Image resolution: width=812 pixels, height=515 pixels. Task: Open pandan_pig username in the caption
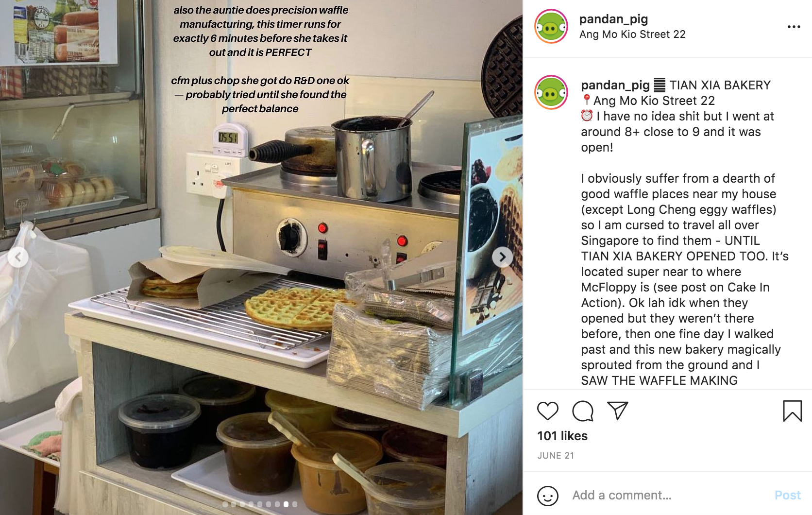pyautogui.click(x=615, y=85)
